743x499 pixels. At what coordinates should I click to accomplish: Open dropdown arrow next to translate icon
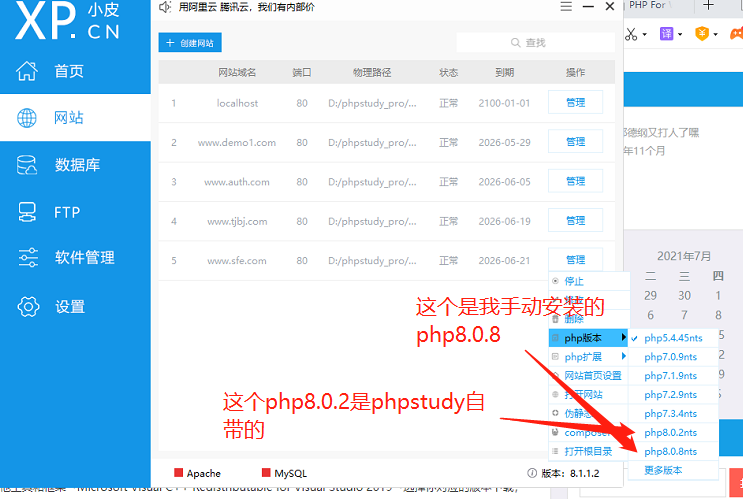click(680, 35)
